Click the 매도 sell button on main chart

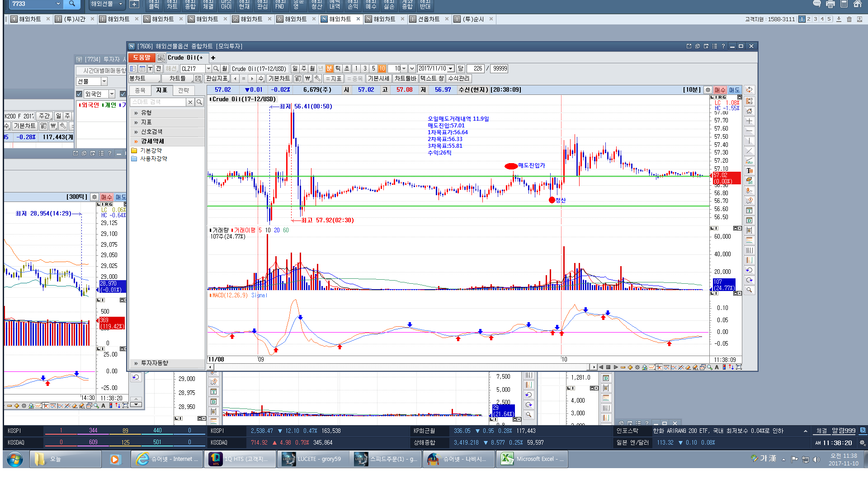[x=734, y=90]
